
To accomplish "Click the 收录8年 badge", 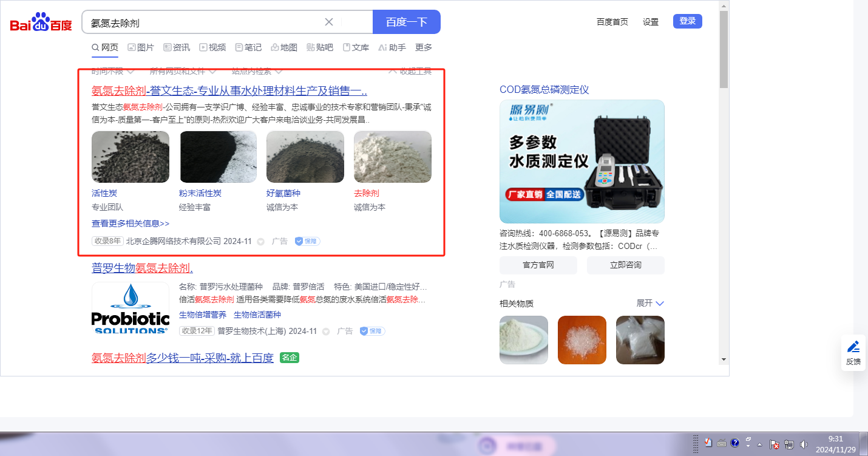I will tap(107, 241).
